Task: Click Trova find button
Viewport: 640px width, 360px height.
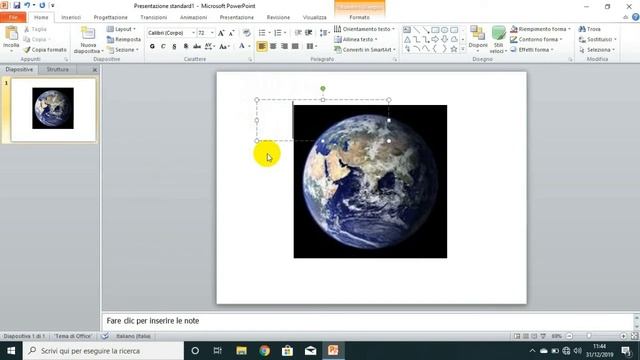Action: pyautogui.click(x=590, y=29)
